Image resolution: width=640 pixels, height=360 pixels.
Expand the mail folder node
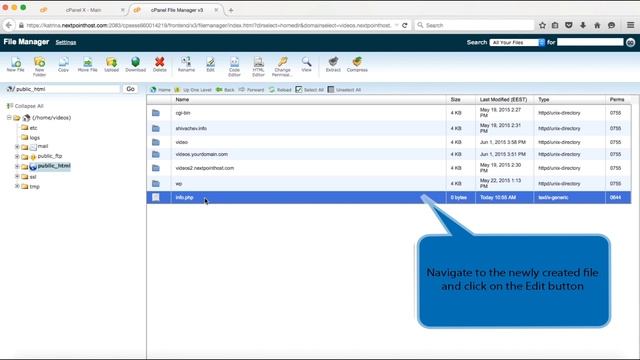click(17, 147)
